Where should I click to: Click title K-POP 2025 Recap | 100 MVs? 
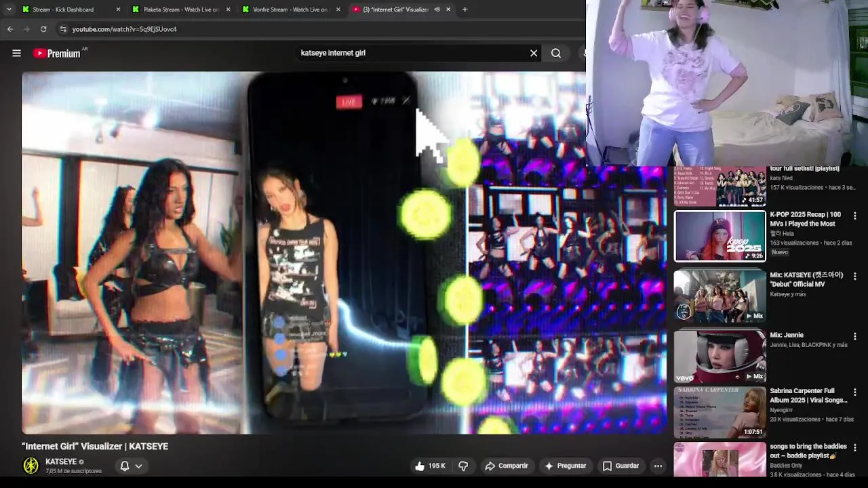pyautogui.click(x=806, y=219)
